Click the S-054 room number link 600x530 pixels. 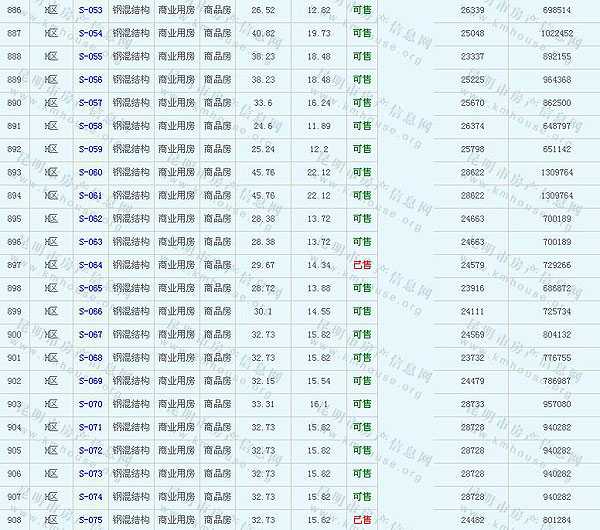90,33
